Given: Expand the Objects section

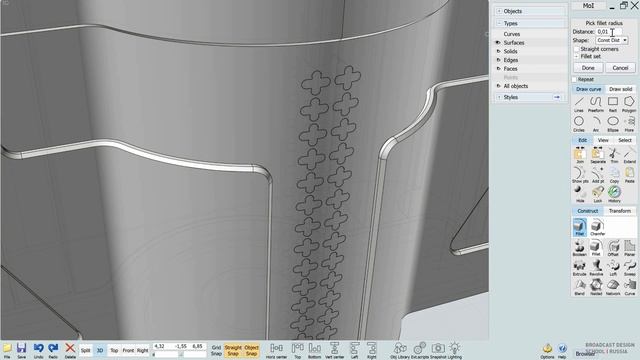Looking at the screenshot, I should (x=499, y=11).
